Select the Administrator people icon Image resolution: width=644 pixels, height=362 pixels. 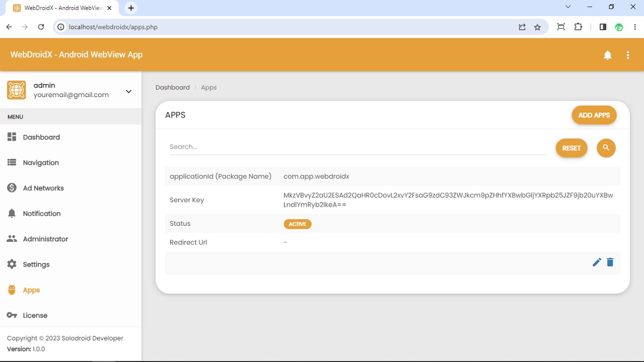(12, 239)
